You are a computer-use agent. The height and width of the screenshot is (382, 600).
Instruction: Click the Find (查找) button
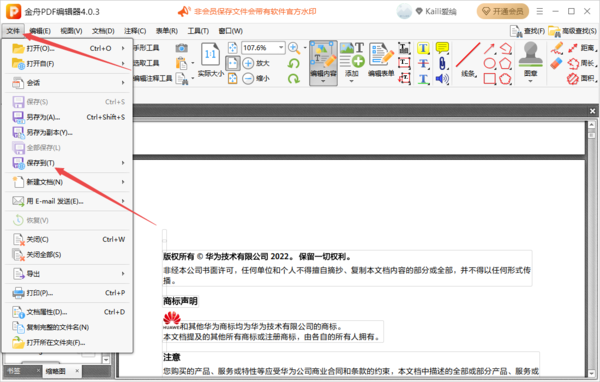[x=527, y=31]
